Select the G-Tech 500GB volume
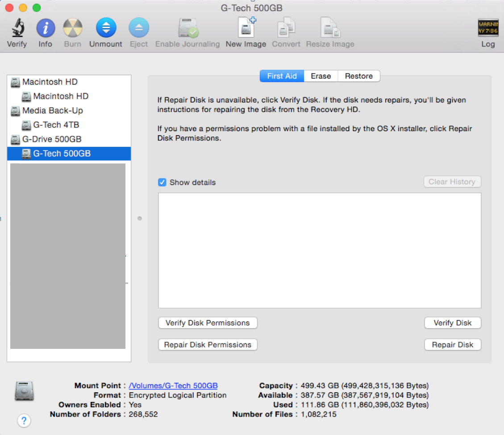The image size is (504, 435). point(69,153)
